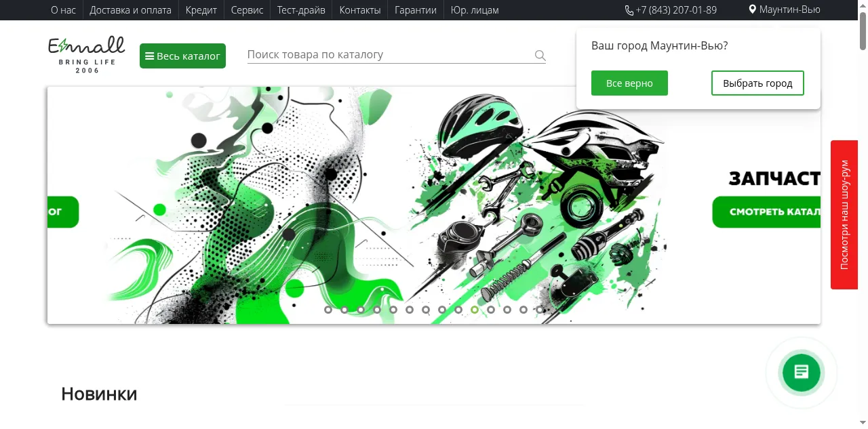
Task: Open the green chat widget icon
Action: [802, 372]
